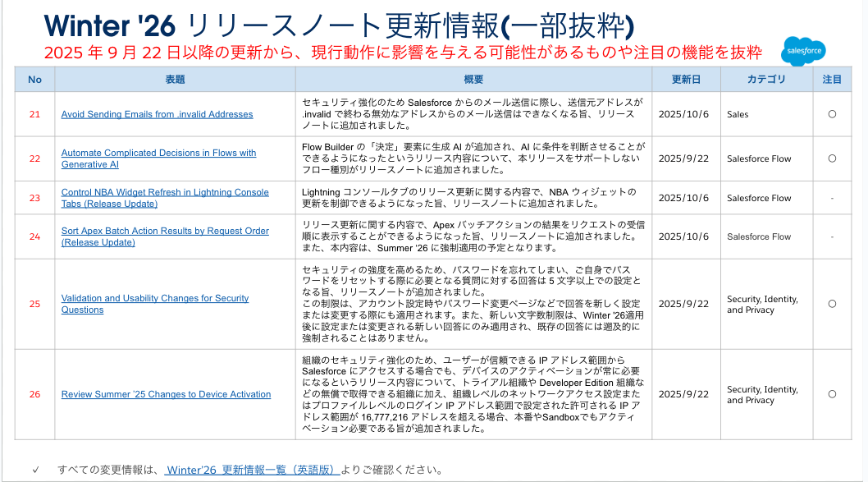This screenshot has height=482, width=868.
Task: Click the 注目 circle mark in row 22
Action: coord(832,158)
